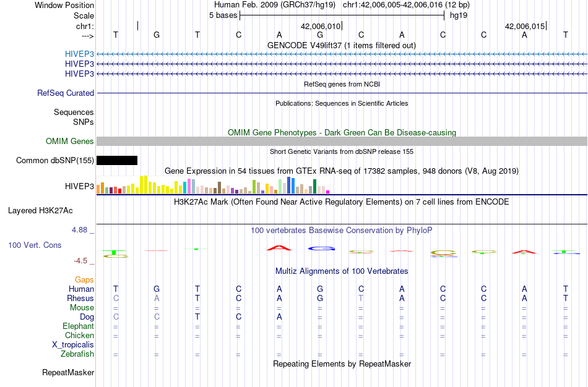Select the 'Human' species row label
This screenshot has width=588, height=387.
point(81,289)
